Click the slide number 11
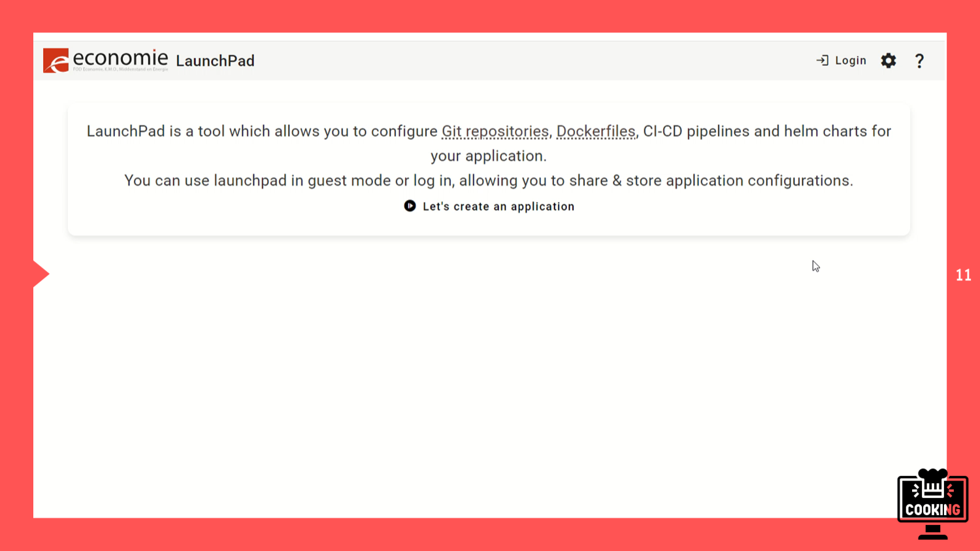 (x=963, y=275)
